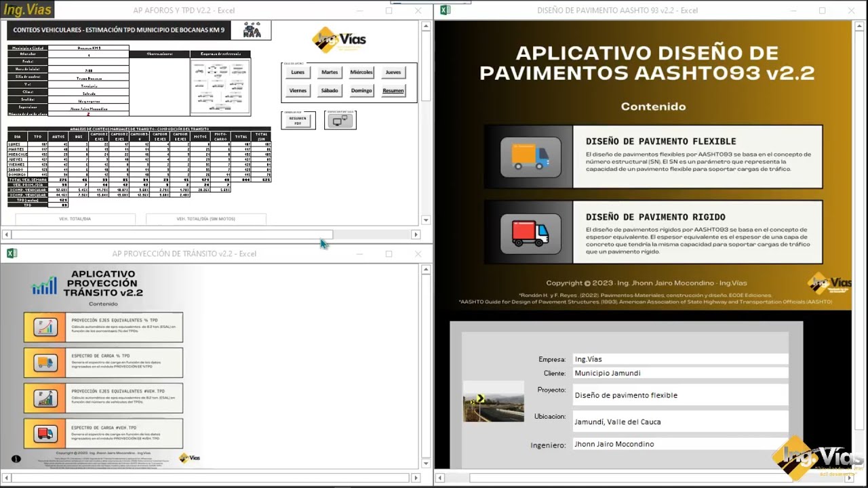This screenshot has width=868, height=488.
Task: Click the Diseño de Pavimento Flexible title
Action: coord(660,142)
